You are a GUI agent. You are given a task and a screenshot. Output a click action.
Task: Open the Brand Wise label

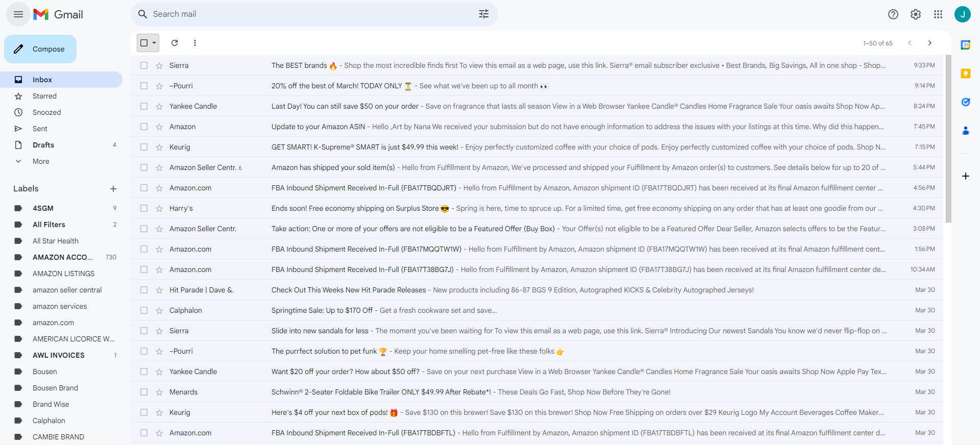click(61, 404)
